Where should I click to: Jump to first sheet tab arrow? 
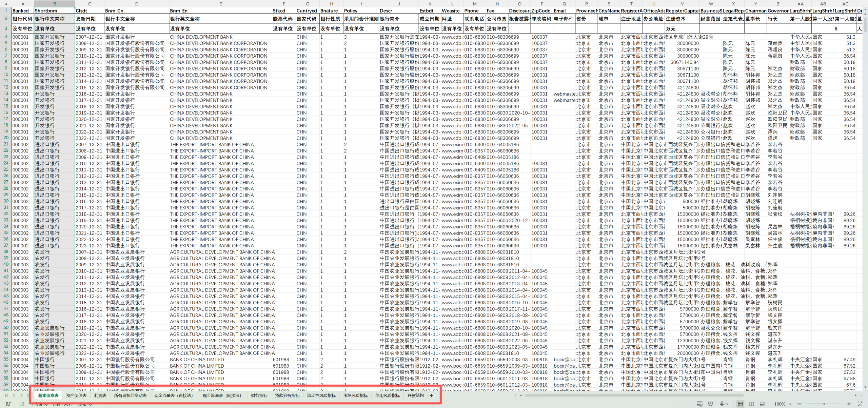6,395
